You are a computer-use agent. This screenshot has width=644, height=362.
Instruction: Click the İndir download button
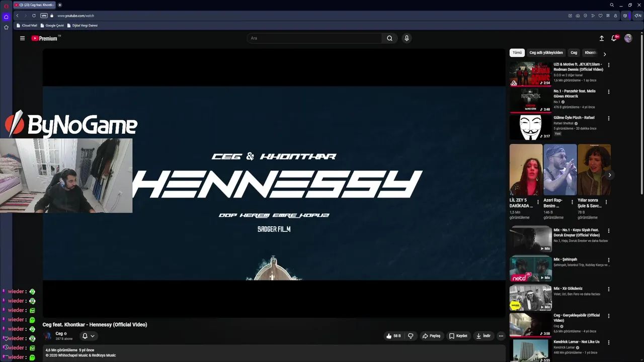coord(484,336)
